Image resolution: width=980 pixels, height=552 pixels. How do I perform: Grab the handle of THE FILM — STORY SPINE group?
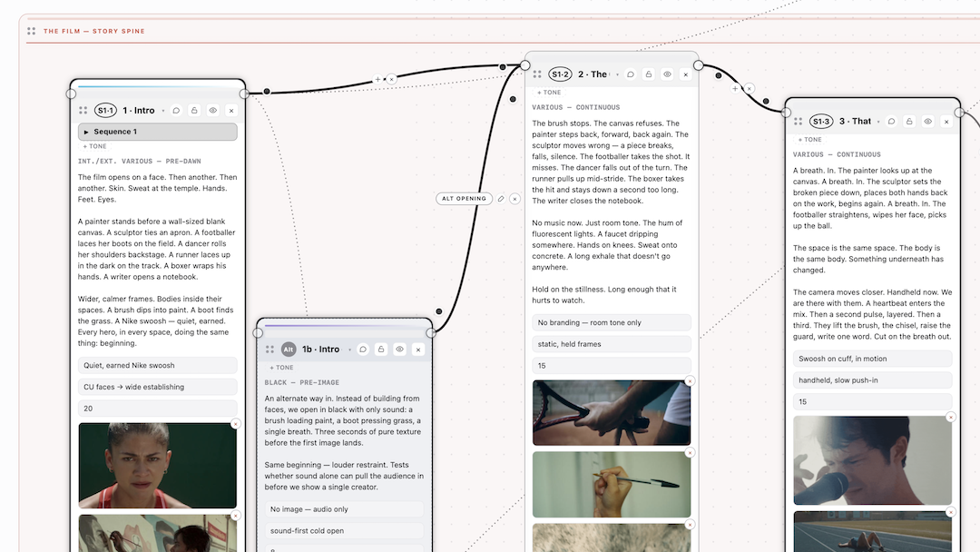click(31, 31)
